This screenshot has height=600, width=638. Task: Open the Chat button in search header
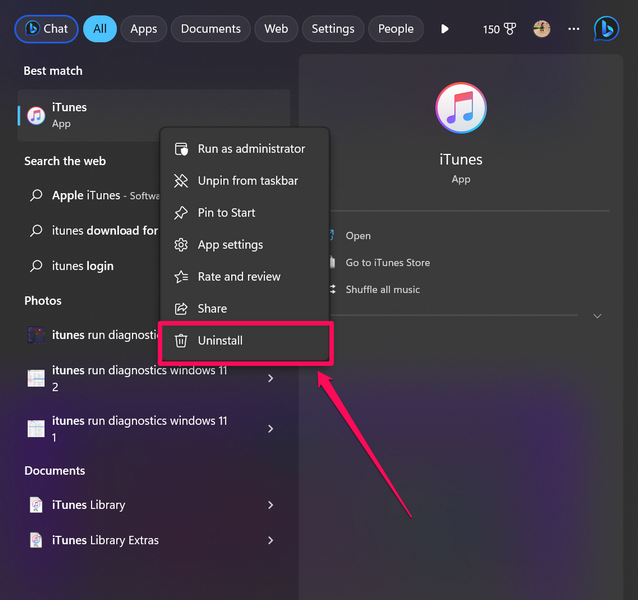tap(46, 29)
